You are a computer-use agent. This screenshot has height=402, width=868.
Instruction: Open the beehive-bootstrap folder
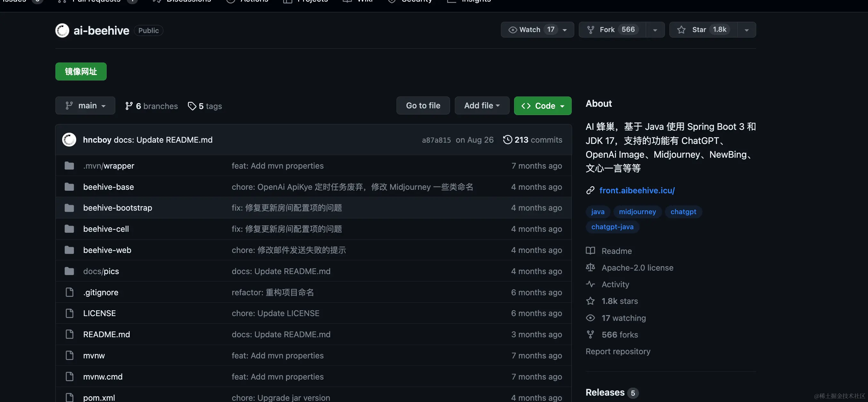[x=118, y=208]
